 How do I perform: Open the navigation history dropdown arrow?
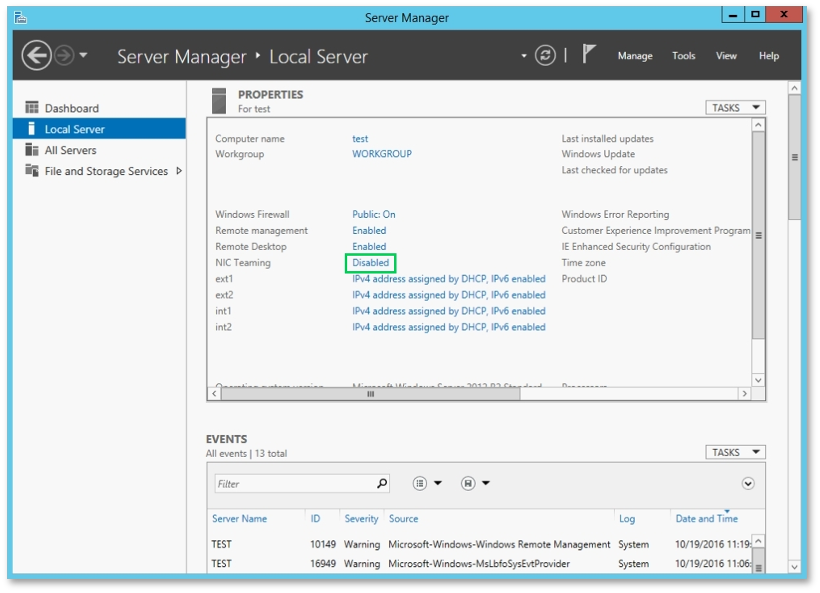(x=83, y=55)
